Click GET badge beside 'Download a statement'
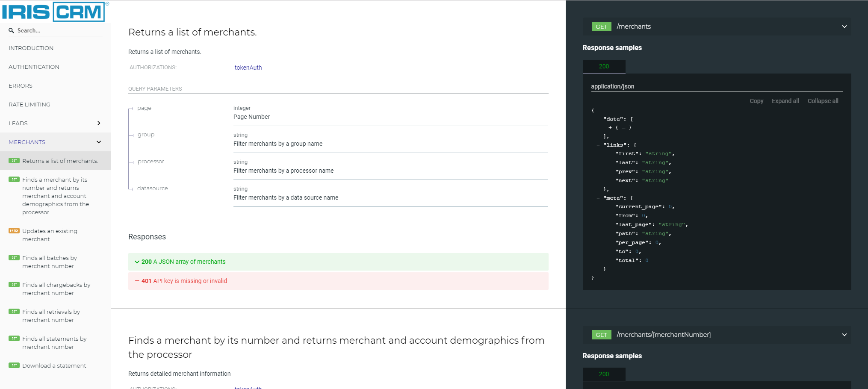 14,365
